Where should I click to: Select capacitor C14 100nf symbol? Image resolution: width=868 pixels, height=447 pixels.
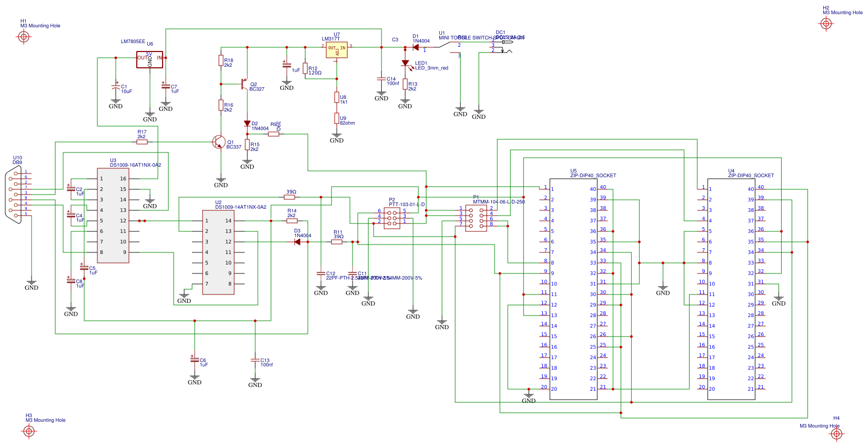381,79
